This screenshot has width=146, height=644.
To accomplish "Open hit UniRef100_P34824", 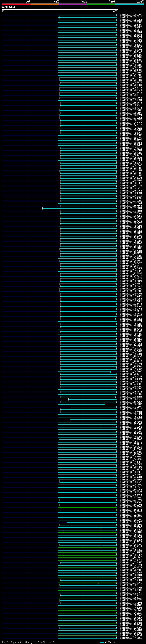I will click(131, 379).
